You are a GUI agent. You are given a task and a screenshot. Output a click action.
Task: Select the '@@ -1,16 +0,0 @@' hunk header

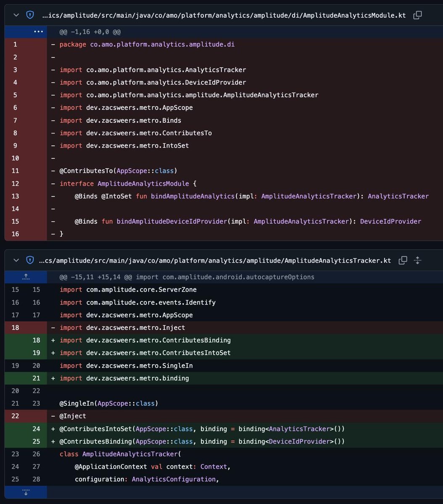[90, 32]
